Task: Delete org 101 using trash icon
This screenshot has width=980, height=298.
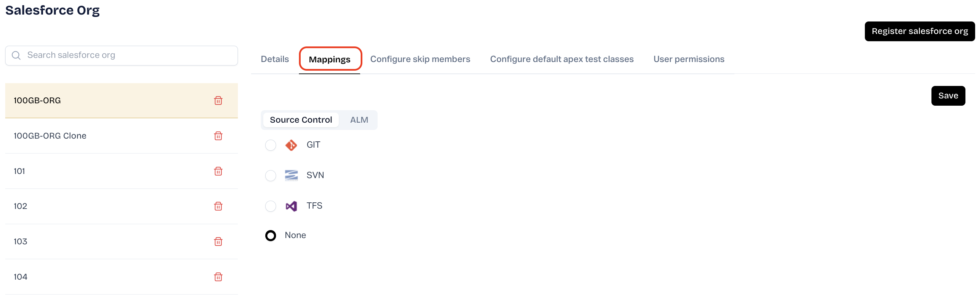Action: click(218, 171)
